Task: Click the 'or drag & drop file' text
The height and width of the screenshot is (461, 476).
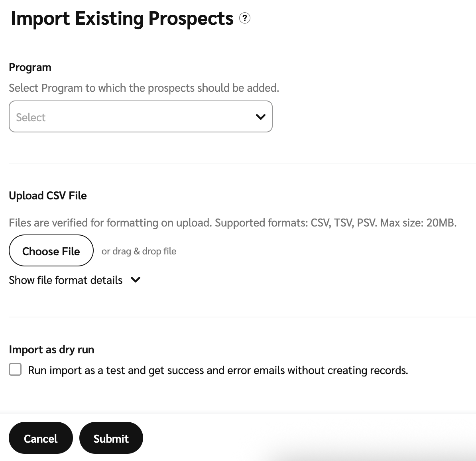Action: click(x=139, y=251)
